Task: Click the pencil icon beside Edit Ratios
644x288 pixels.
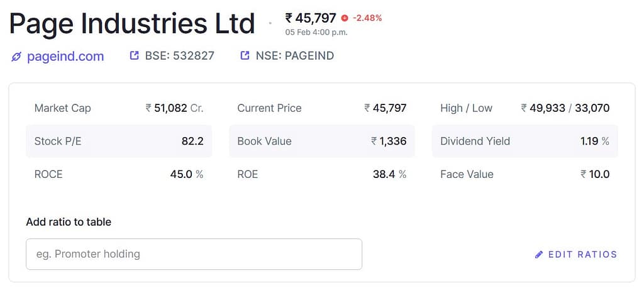Action: pos(538,255)
